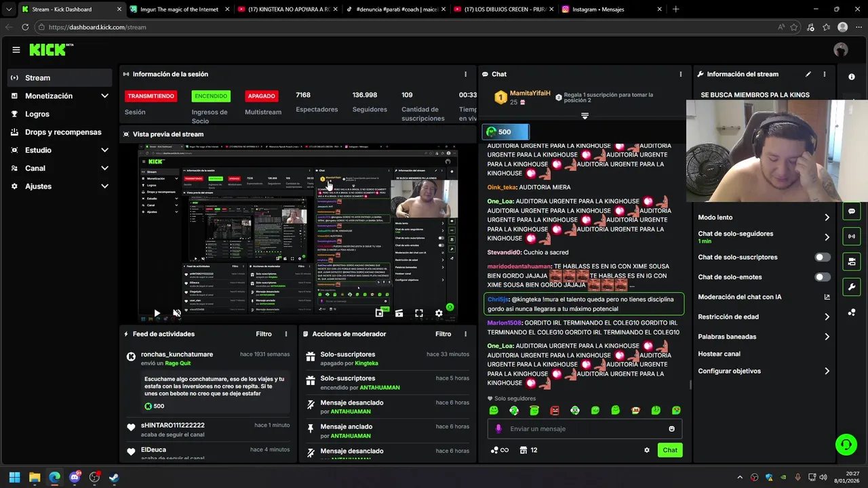Switch to Imgur browser tab

tap(180, 9)
